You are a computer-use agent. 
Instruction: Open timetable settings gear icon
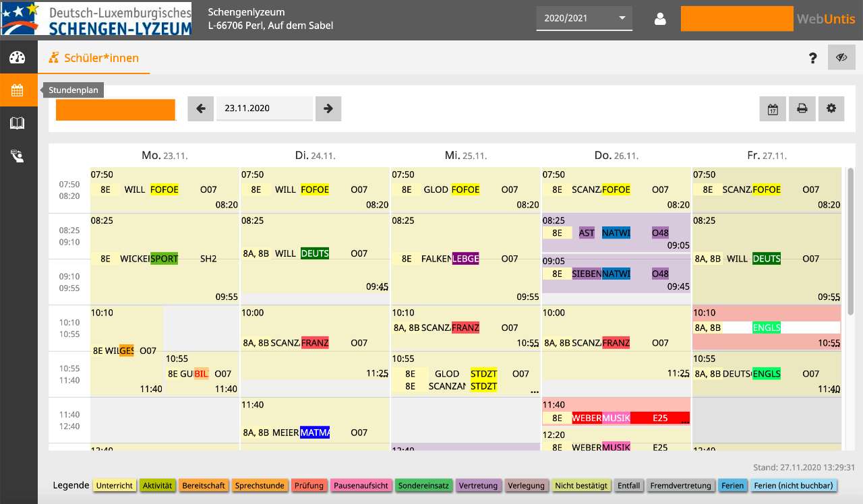[x=831, y=108]
